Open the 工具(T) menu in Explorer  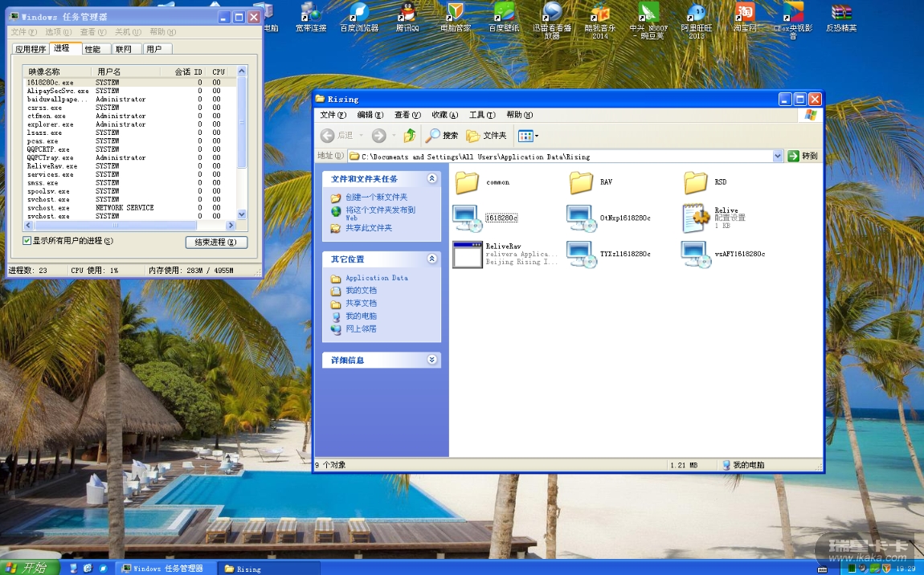[x=482, y=115]
